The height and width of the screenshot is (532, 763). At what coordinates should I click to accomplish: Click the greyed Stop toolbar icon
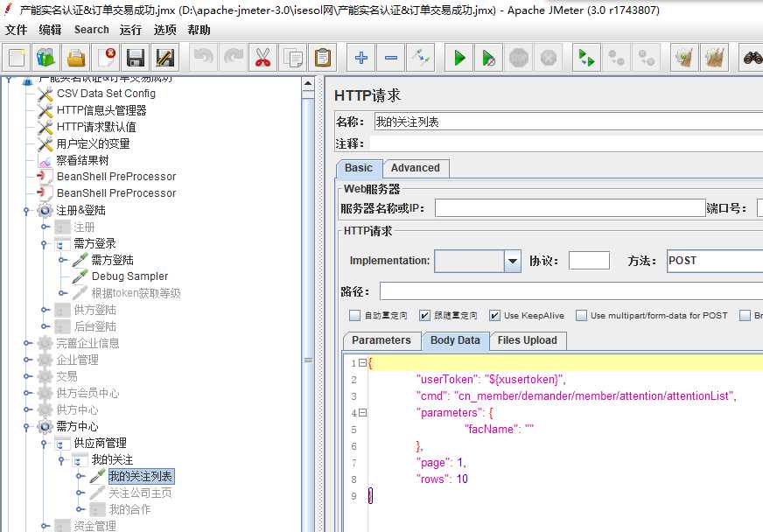tap(519, 58)
